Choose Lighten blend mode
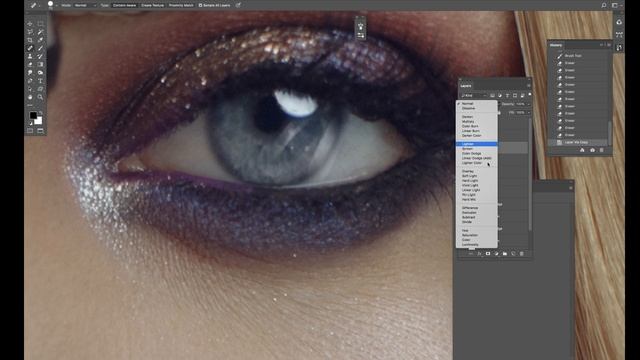640x360 pixels. pos(477,144)
